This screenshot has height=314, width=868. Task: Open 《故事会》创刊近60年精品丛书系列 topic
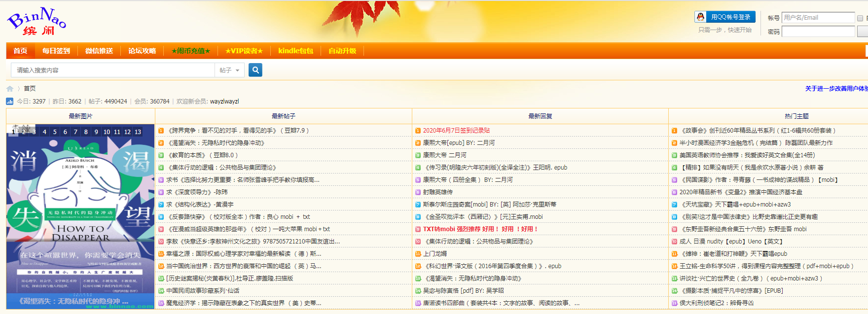(x=758, y=131)
